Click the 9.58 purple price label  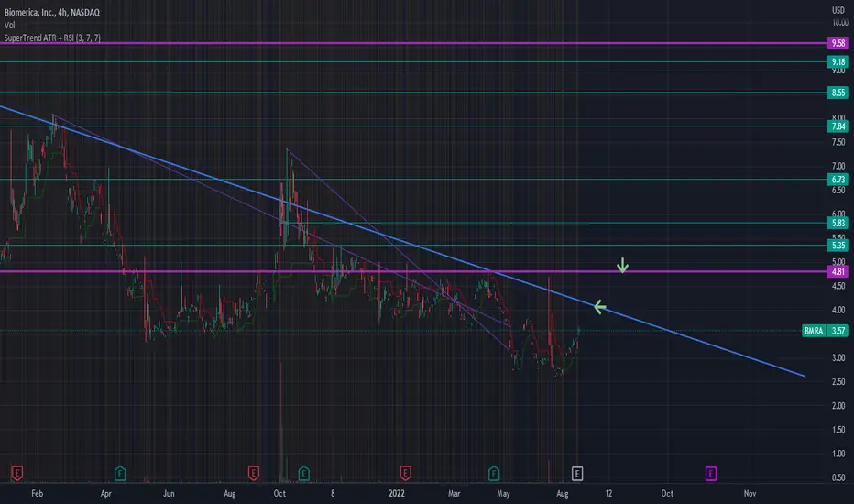pos(838,43)
